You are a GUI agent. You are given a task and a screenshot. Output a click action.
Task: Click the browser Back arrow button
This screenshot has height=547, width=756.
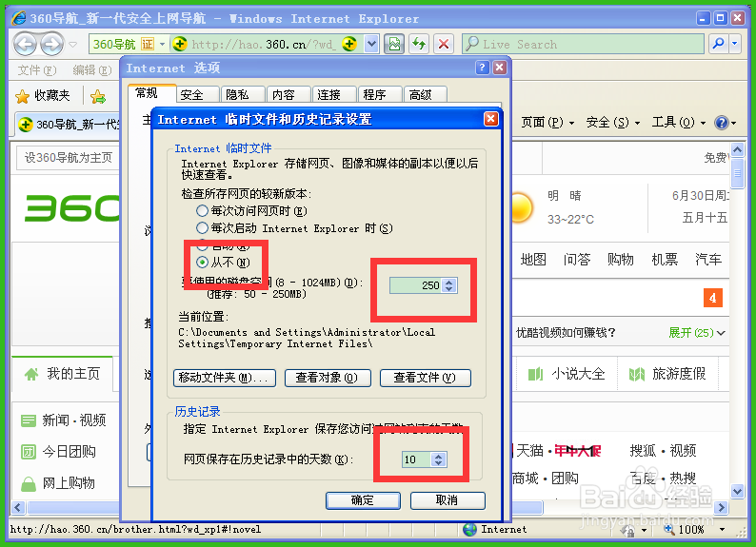(x=25, y=45)
